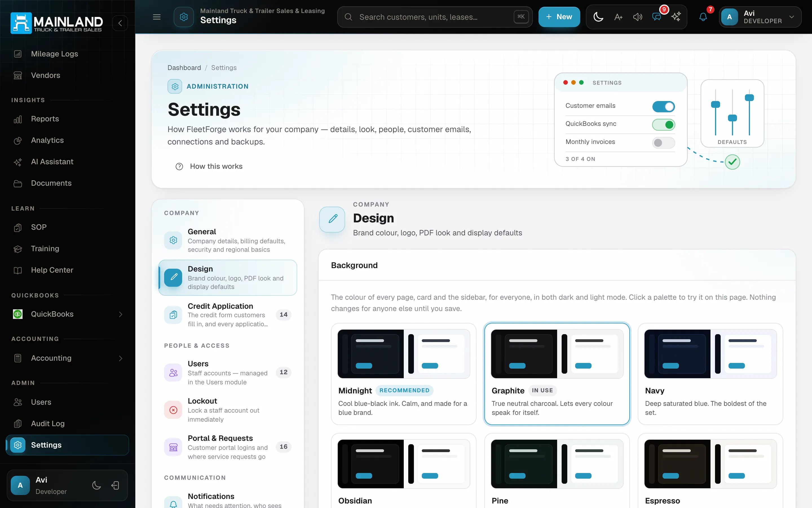Image resolution: width=812 pixels, height=508 pixels.
Task: Open General company settings section
Action: pyautogui.click(x=228, y=240)
